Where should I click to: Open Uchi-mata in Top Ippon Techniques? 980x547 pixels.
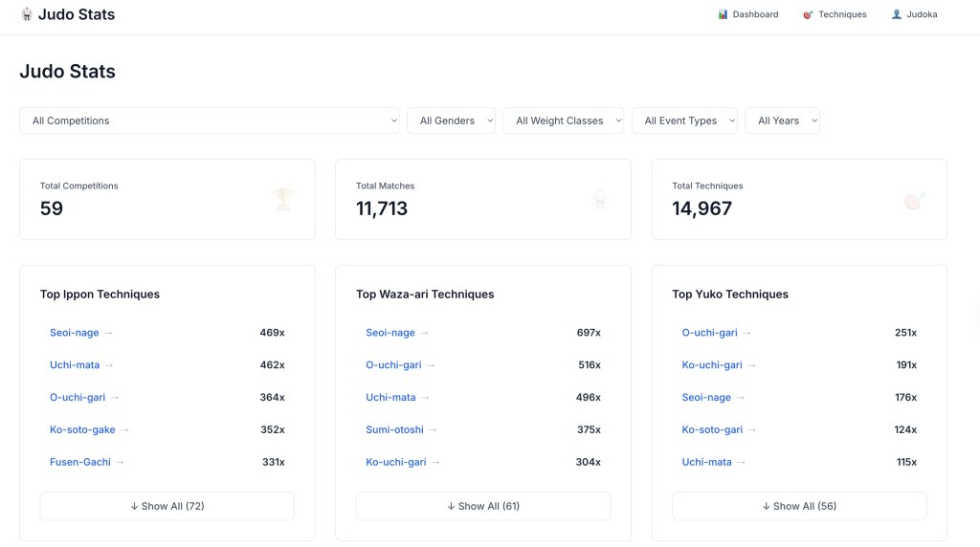(75, 365)
